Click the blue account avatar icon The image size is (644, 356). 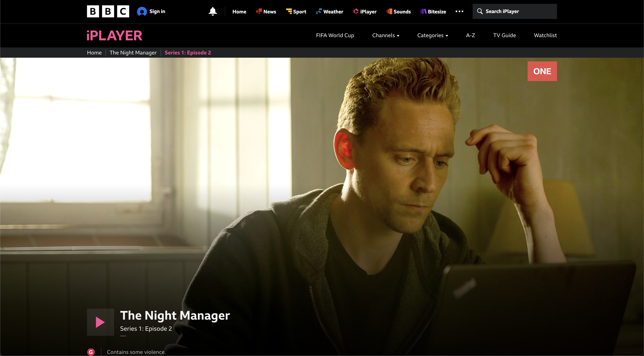point(142,11)
